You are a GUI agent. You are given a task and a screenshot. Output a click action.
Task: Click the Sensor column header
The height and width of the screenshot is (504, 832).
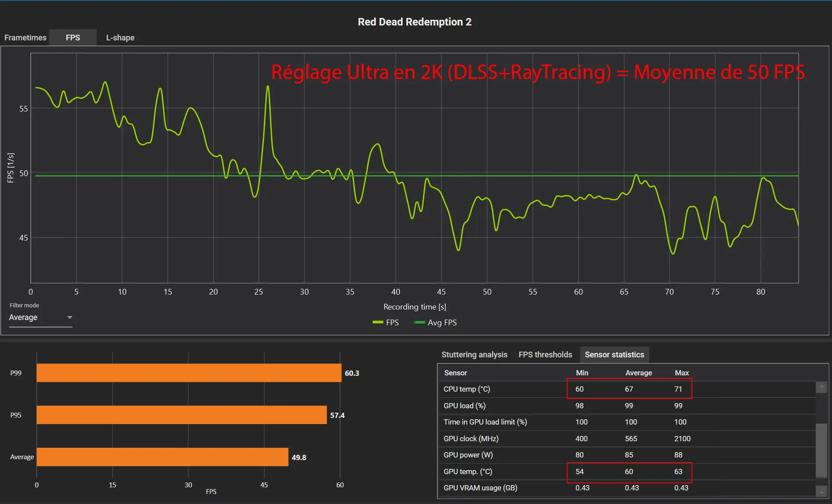456,373
